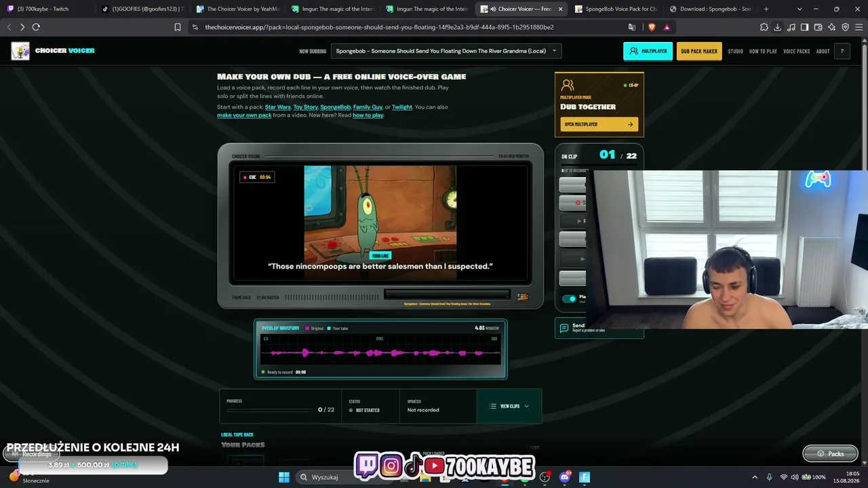Switch to the 700kaybe Twitch tab

click(x=47, y=9)
